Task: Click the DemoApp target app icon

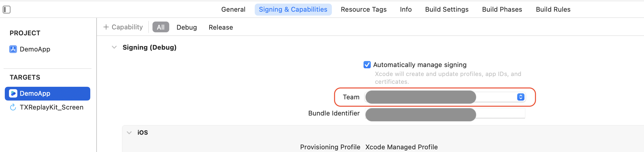Action: pos(13,94)
